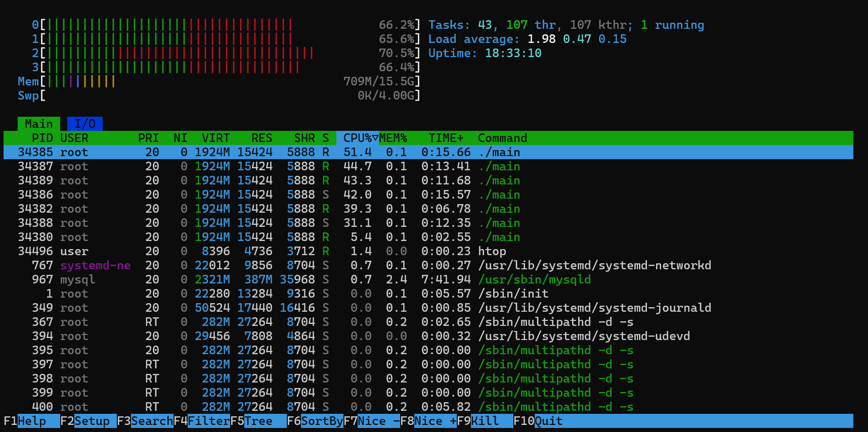Image resolution: width=868 pixels, height=432 pixels.
Task: Select the /usr/sbin/mysqld process row
Action: [428, 279]
